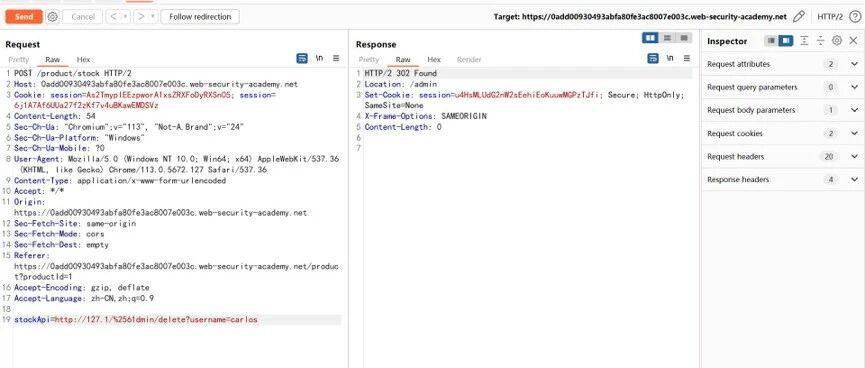Click Sec-Fetch-Mode: cors header
The height and width of the screenshot is (368, 865).
point(59,234)
